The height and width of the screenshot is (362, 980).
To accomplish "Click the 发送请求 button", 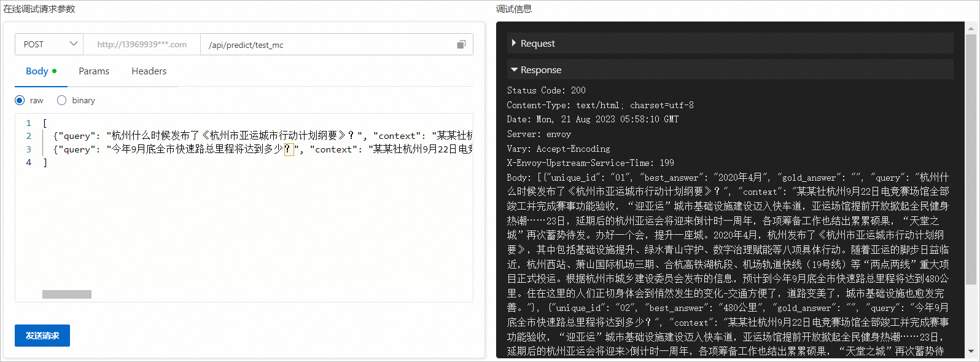I will point(42,336).
